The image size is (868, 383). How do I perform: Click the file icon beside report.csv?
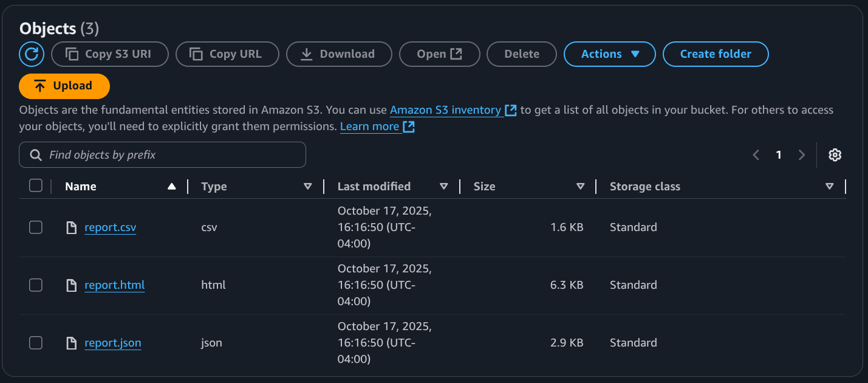point(72,227)
